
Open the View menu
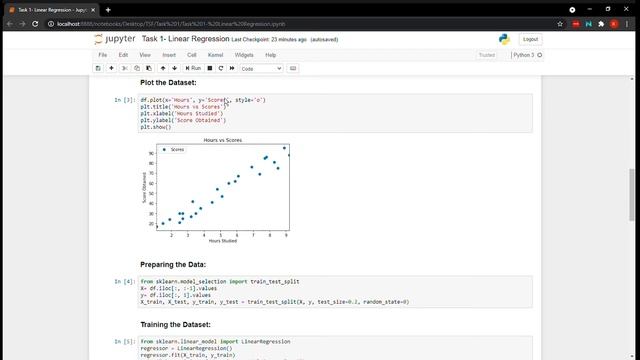[145, 55]
